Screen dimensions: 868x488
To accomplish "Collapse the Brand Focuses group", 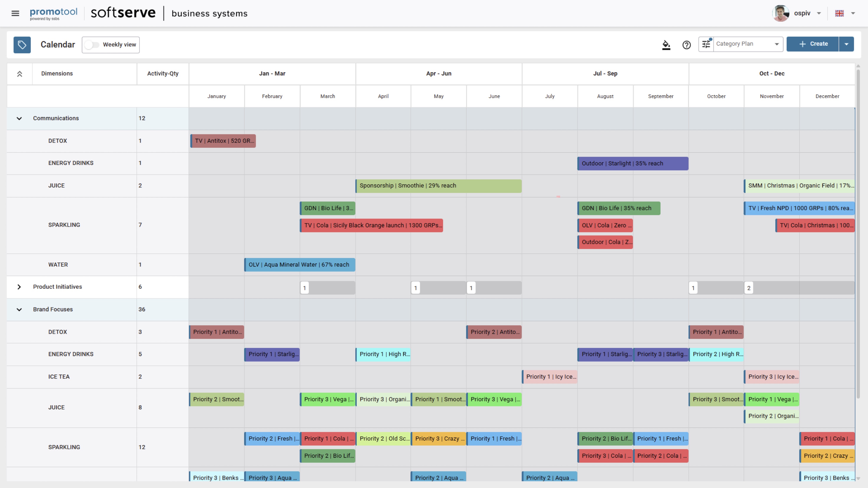I will coord(19,310).
